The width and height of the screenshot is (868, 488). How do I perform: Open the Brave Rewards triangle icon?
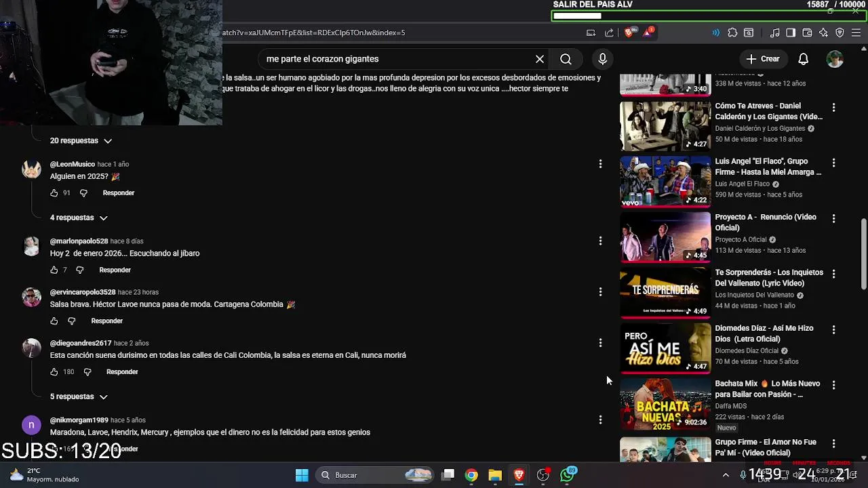coord(648,33)
